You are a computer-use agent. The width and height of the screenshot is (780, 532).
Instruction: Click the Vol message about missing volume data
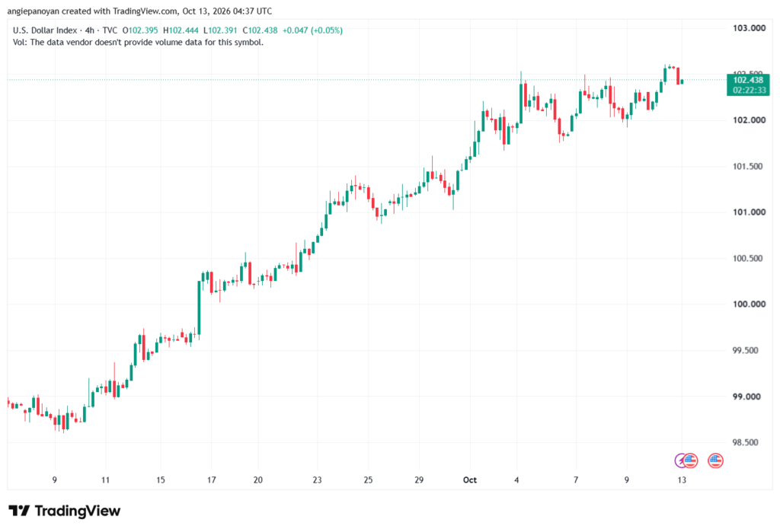139,43
